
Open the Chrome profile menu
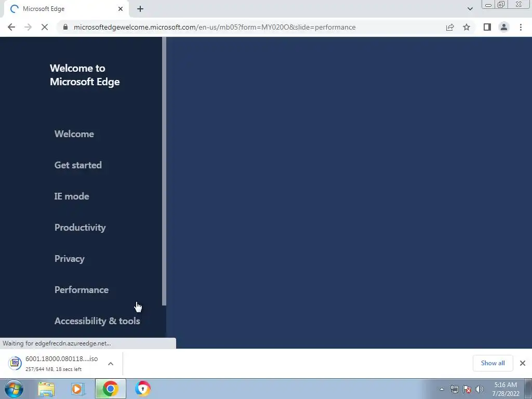pos(504,27)
